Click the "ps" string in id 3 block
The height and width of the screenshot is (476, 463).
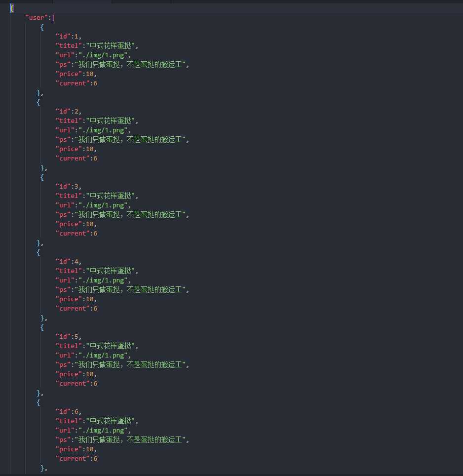click(x=130, y=215)
